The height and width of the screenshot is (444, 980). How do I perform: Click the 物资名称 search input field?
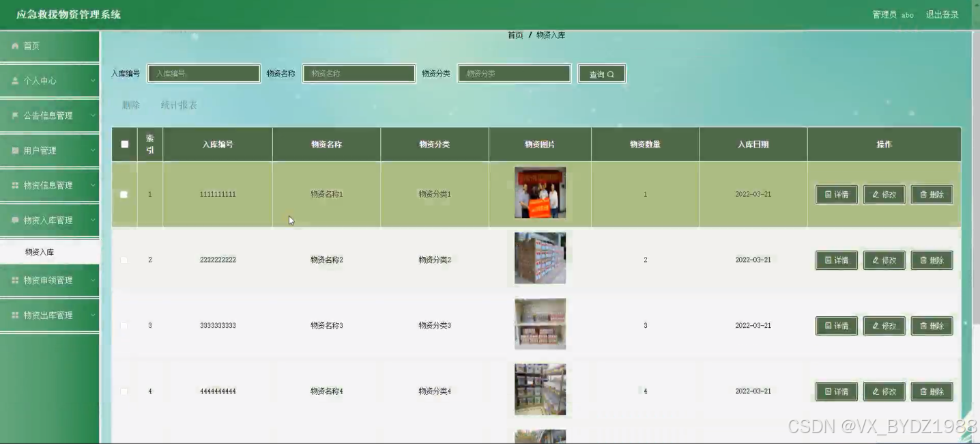click(359, 74)
